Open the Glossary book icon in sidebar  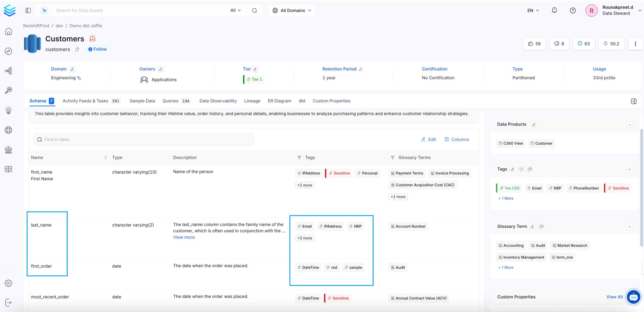click(8, 169)
